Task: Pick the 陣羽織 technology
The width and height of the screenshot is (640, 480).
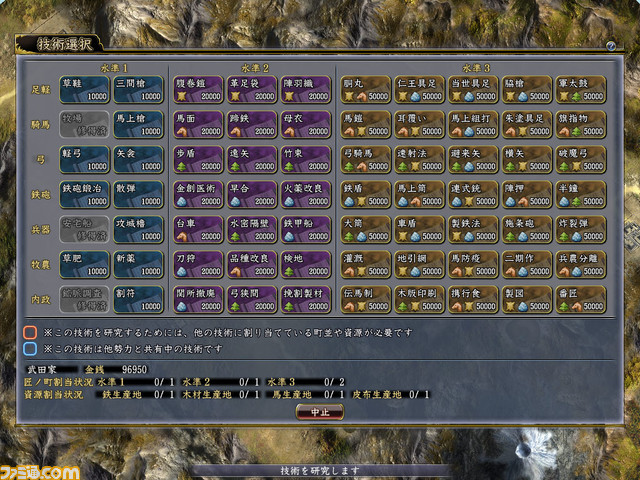Action: 306,89
